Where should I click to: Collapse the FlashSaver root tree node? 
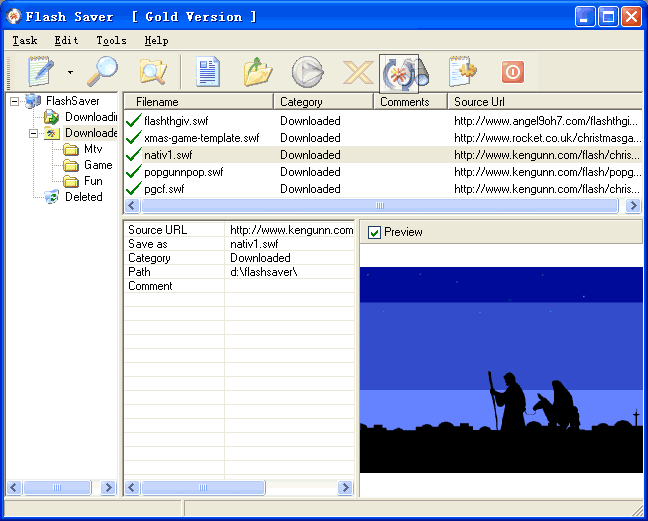tap(14, 101)
